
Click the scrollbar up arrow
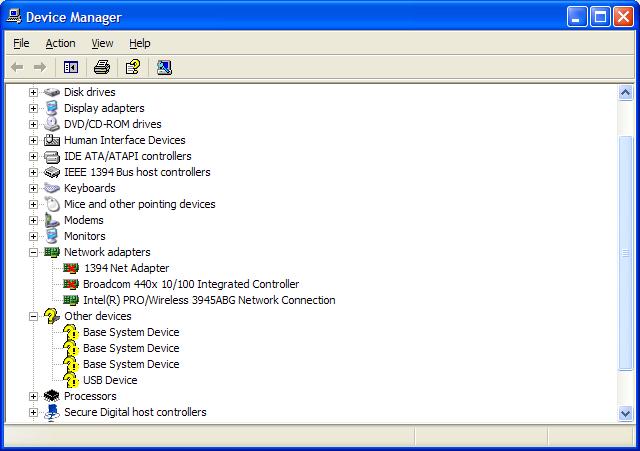[x=625, y=93]
